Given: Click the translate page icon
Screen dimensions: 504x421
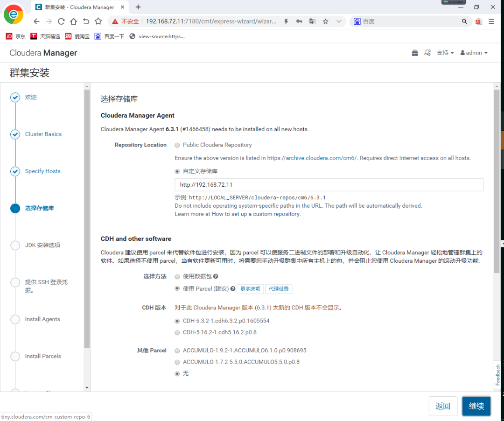Looking at the screenshot, I should [x=312, y=21].
